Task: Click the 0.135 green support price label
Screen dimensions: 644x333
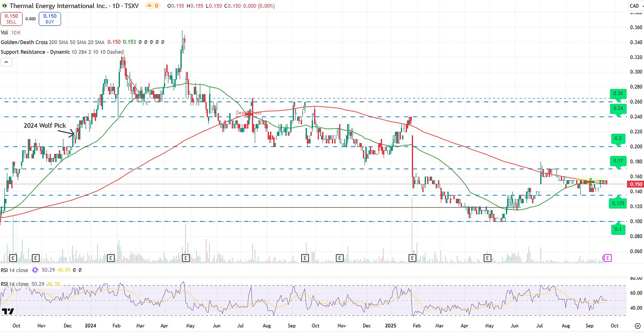Action: click(x=617, y=204)
